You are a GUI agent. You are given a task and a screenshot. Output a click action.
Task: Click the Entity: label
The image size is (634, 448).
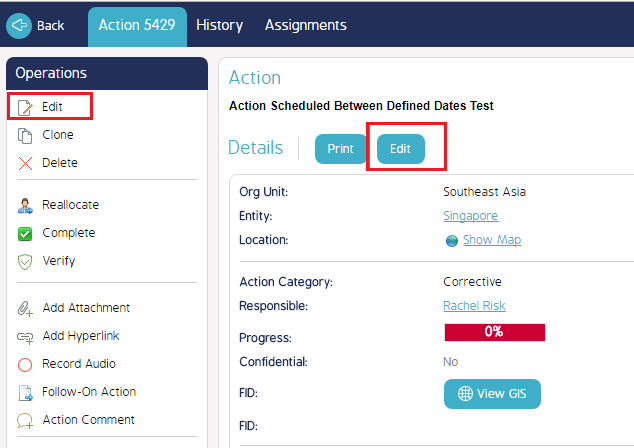[x=256, y=216]
